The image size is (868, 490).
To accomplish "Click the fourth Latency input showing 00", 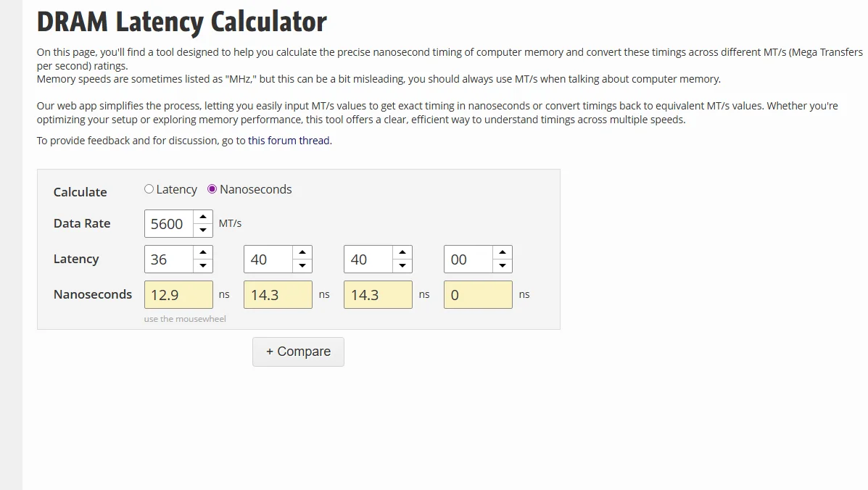I will [468, 259].
